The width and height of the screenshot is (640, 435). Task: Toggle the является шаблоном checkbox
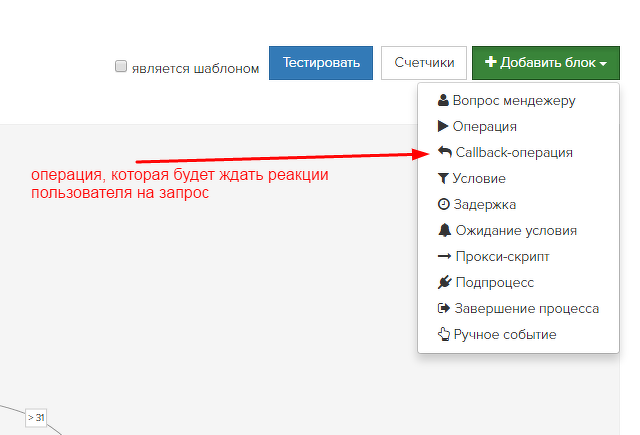pos(121,66)
